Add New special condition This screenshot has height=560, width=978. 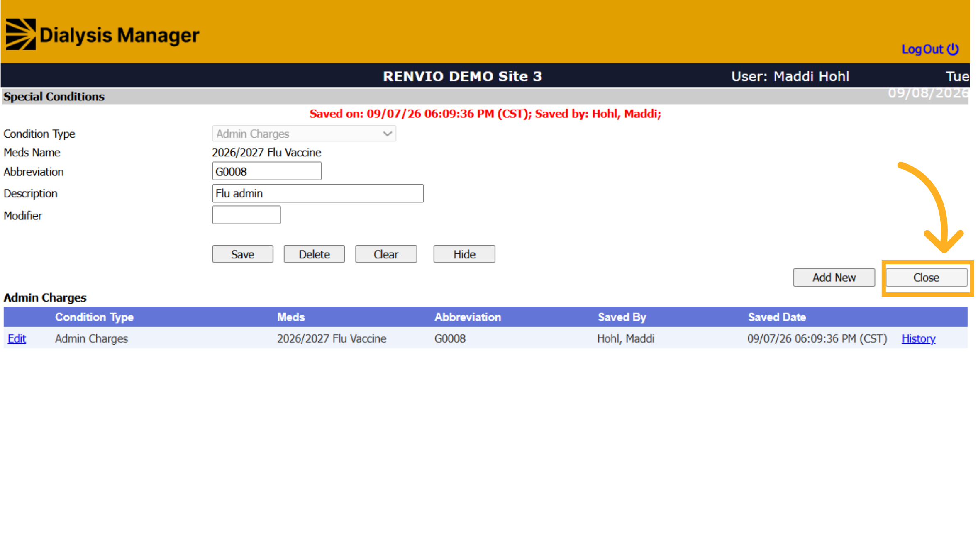(x=834, y=277)
